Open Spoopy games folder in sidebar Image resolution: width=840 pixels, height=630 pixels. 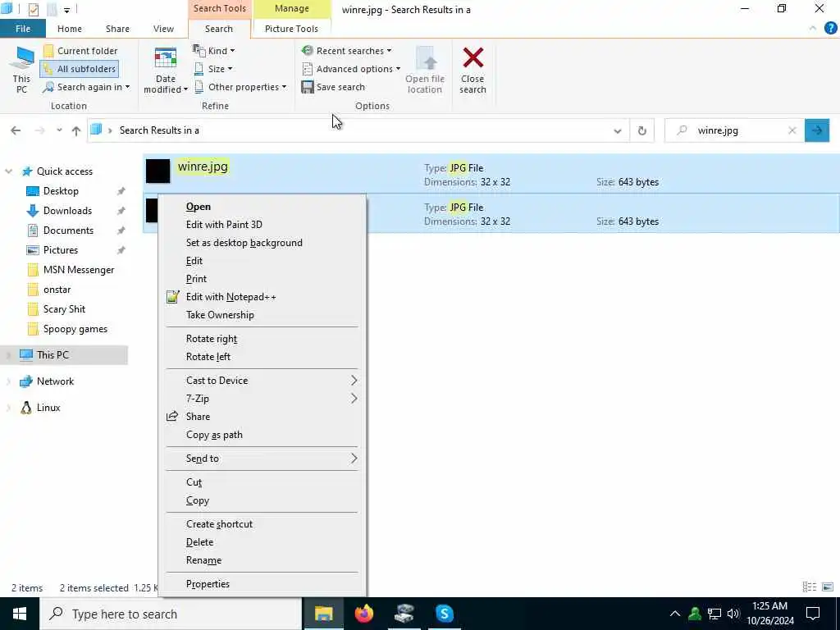click(75, 329)
